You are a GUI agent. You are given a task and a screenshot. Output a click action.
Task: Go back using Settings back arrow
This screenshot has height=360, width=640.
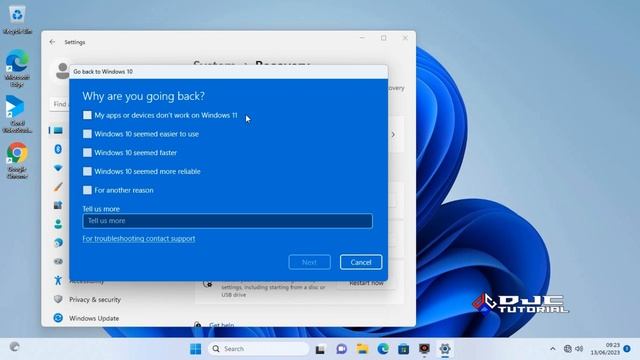[52, 42]
